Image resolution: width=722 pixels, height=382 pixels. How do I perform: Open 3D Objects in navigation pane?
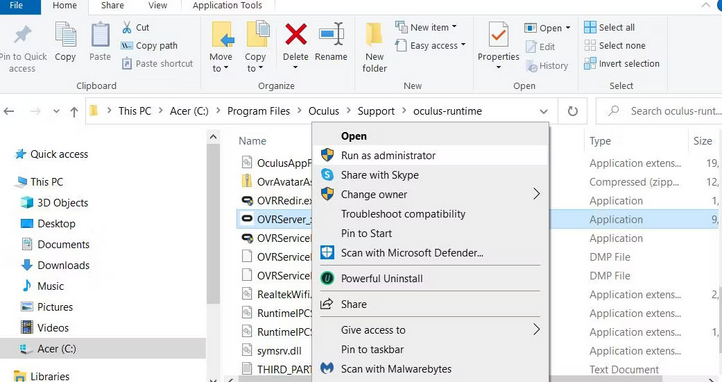tap(55, 203)
